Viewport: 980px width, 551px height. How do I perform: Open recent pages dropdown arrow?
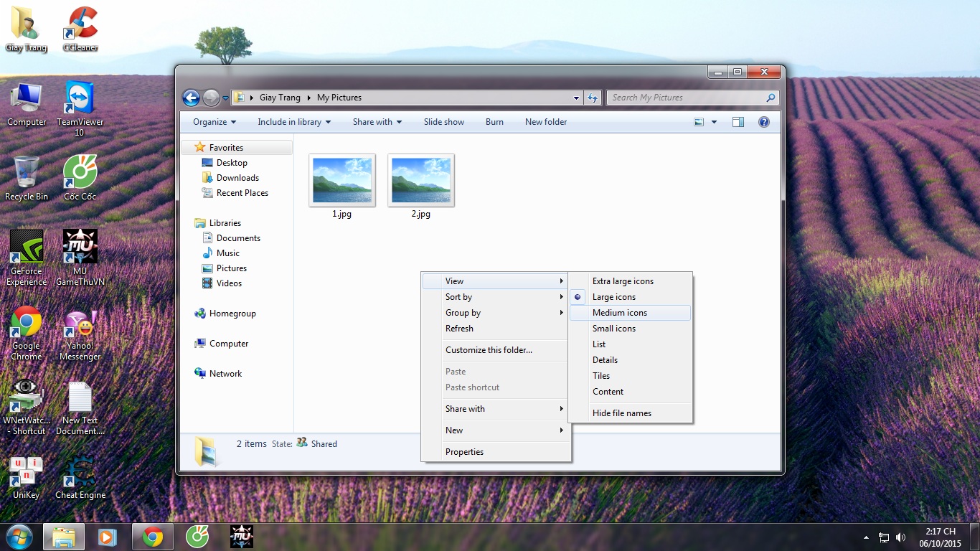[225, 98]
